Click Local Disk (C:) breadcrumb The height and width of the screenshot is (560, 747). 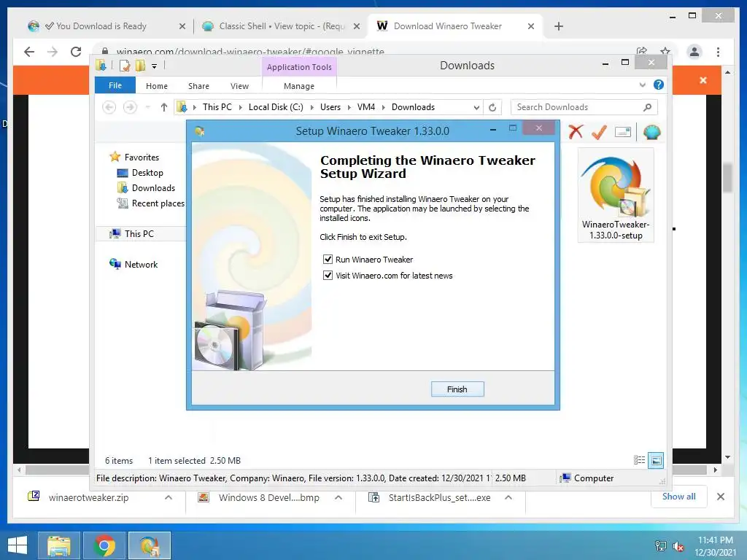pos(276,107)
